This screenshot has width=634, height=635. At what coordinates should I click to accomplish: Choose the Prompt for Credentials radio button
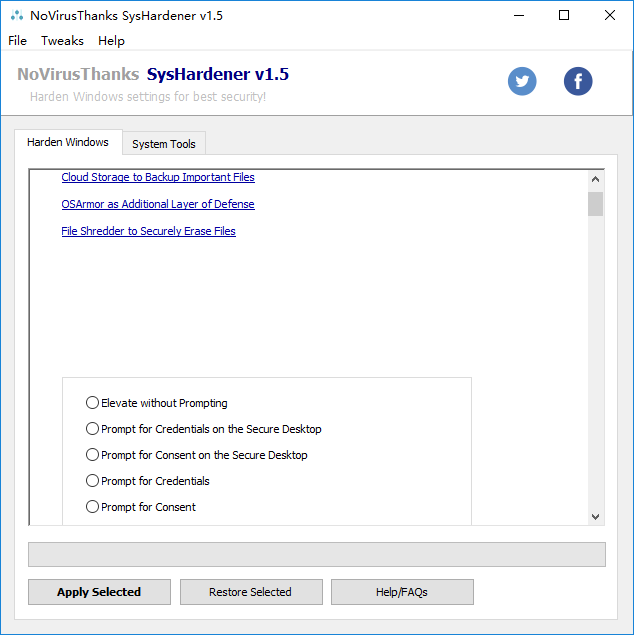tap(92, 480)
